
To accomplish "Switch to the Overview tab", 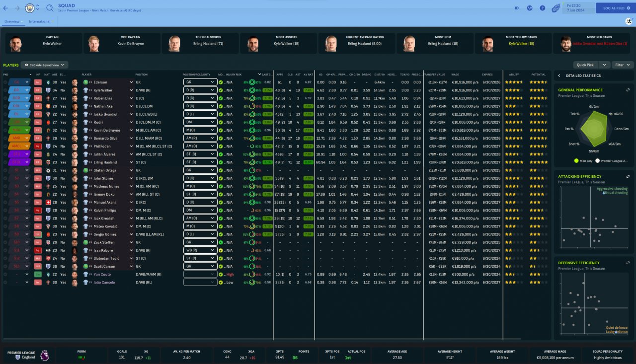I will (12, 21).
